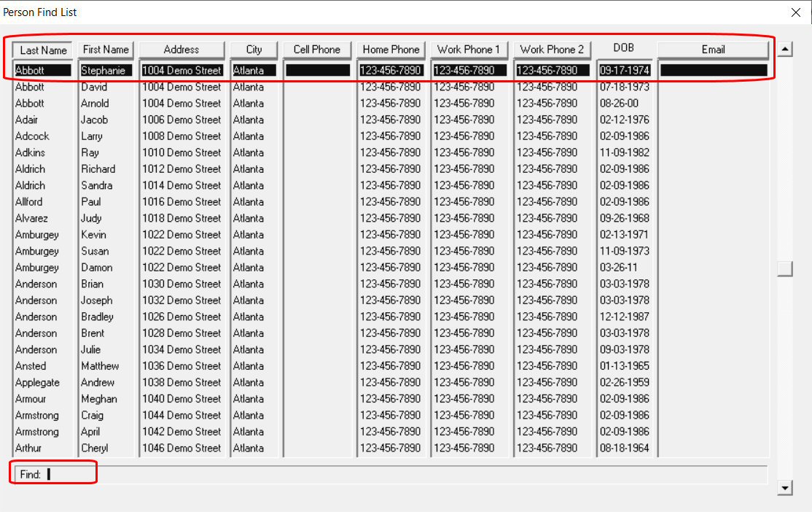812x512 pixels.
Task: Select last name Applegate
Action: [x=37, y=382]
